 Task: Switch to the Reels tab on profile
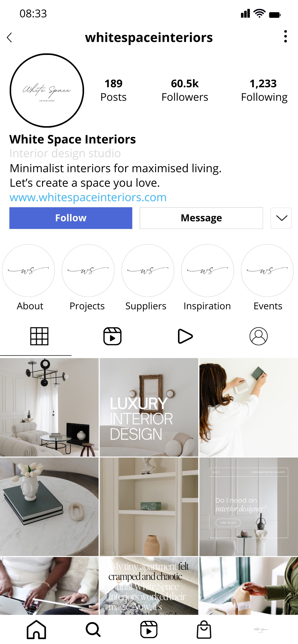pyautogui.click(x=112, y=336)
